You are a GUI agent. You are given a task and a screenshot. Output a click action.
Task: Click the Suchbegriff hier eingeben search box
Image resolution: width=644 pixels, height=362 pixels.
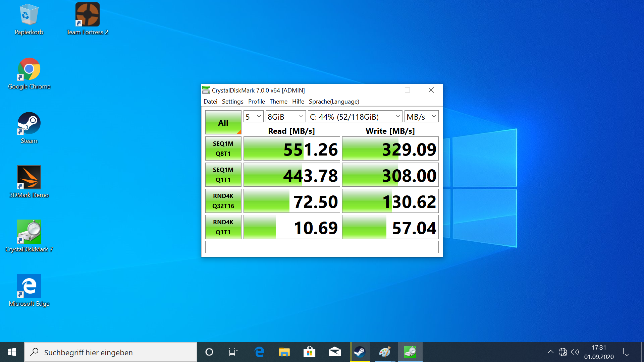point(114,352)
